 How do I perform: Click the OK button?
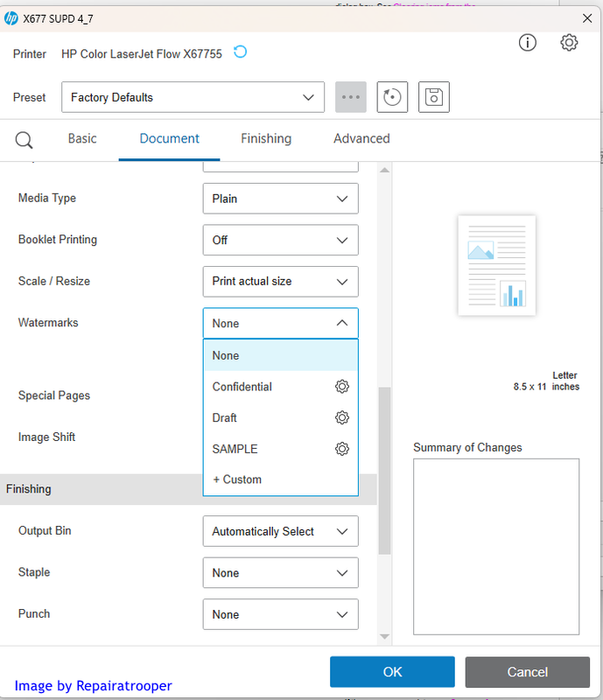[x=392, y=672]
